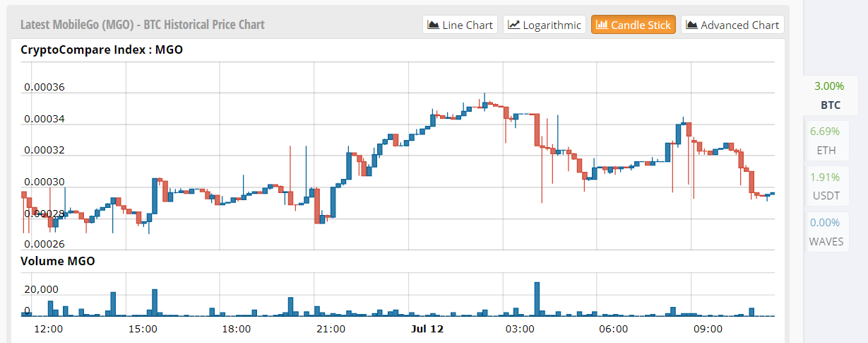Click the 0.00032 price axis label
The image size is (868, 343).
click(44, 151)
